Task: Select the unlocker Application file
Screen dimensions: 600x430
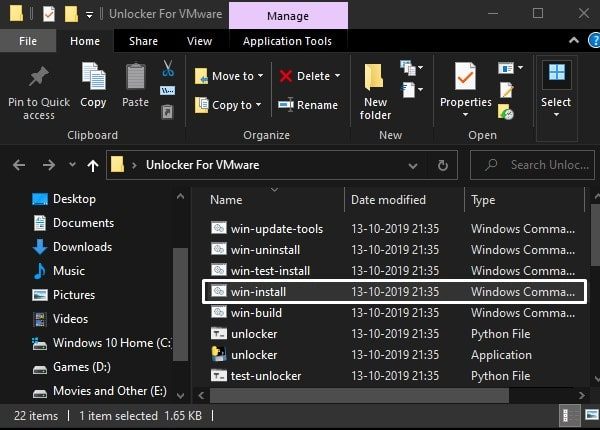Action: pyautogui.click(x=254, y=355)
